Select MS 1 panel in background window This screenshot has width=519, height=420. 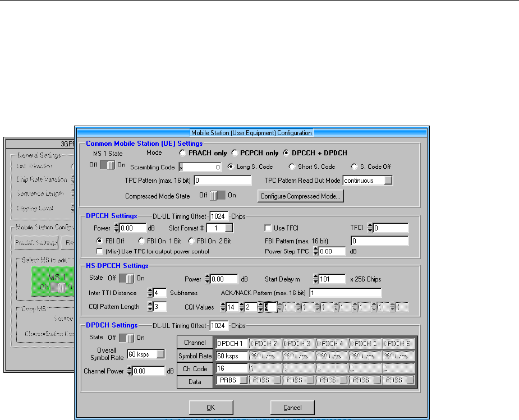pyautogui.click(x=53, y=281)
